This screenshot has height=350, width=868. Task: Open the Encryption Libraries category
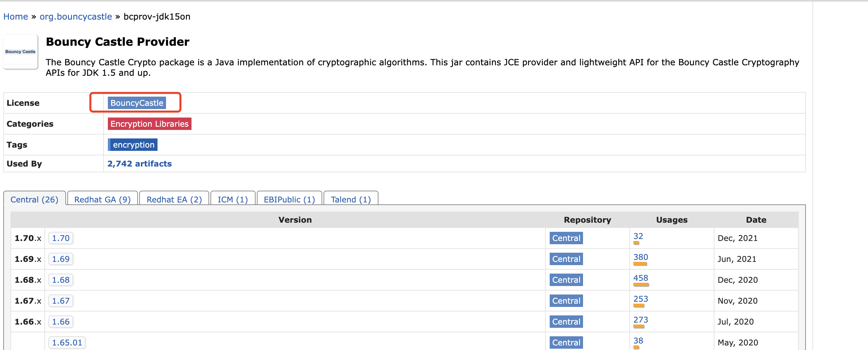pos(149,124)
